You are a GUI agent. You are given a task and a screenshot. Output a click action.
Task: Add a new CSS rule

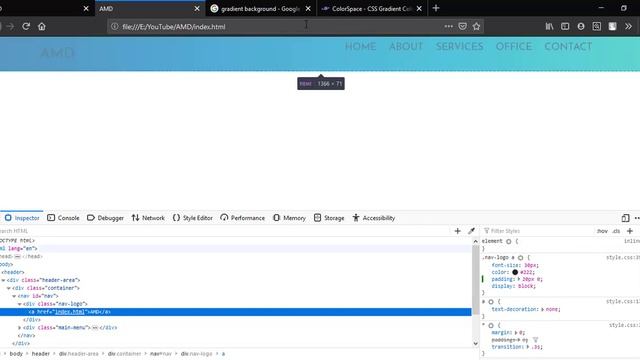tap(630, 231)
